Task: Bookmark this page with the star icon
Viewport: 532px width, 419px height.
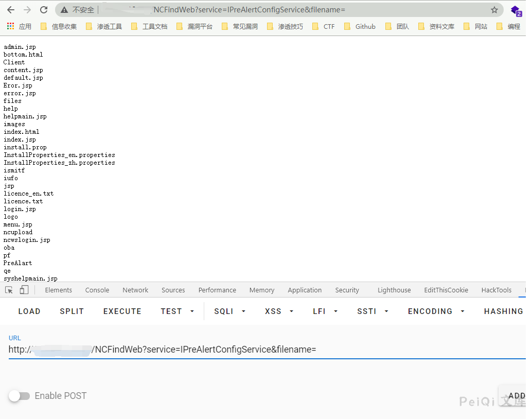Action: (x=494, y=10)
